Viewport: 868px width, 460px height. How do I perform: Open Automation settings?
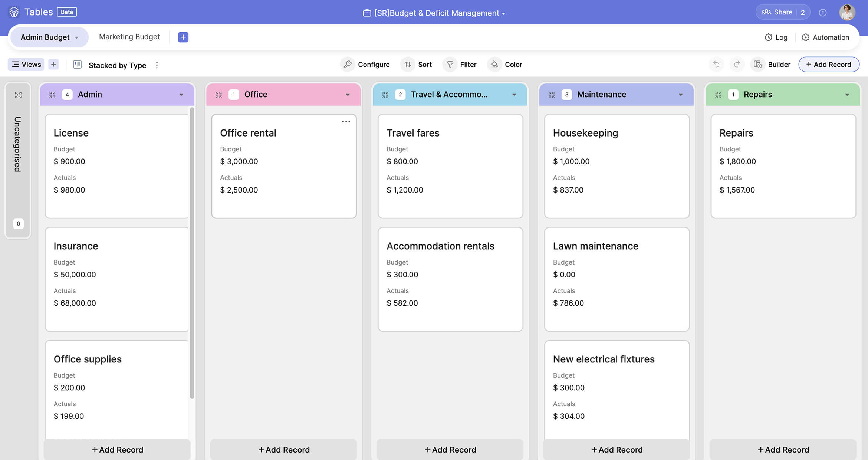tap(825, 37)
